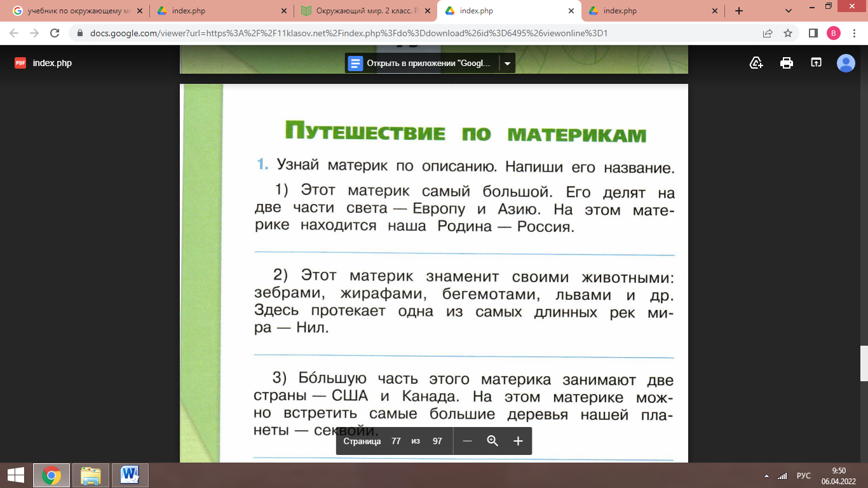The height and width of the screenshot is (488, 868).
Task: Click the heading Путешествие по материкам
Action: 465,133
